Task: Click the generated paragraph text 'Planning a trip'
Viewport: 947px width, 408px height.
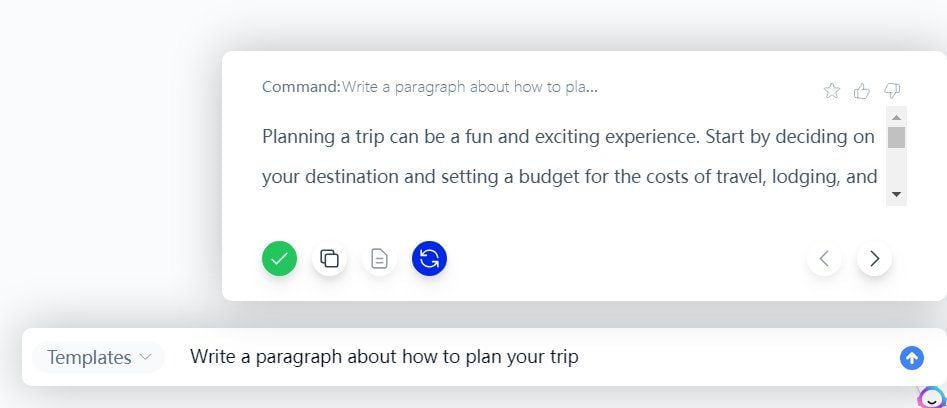Action: [323, 137]
